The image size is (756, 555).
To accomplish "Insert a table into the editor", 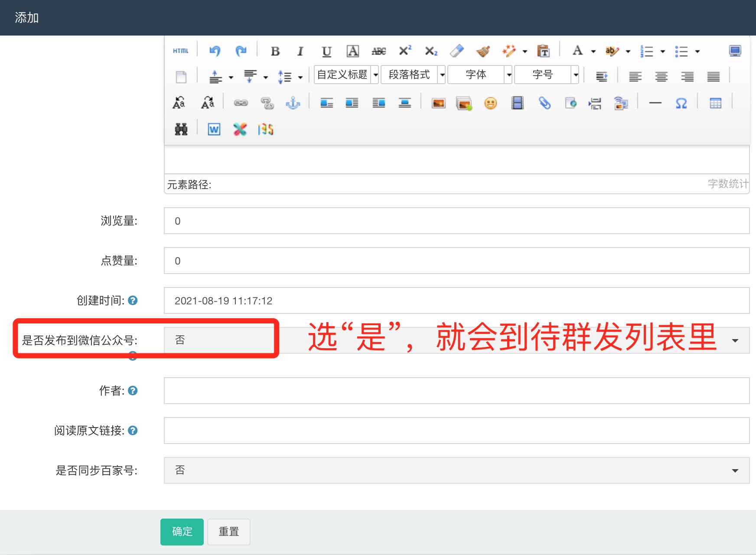I will [x=715, y=103].
